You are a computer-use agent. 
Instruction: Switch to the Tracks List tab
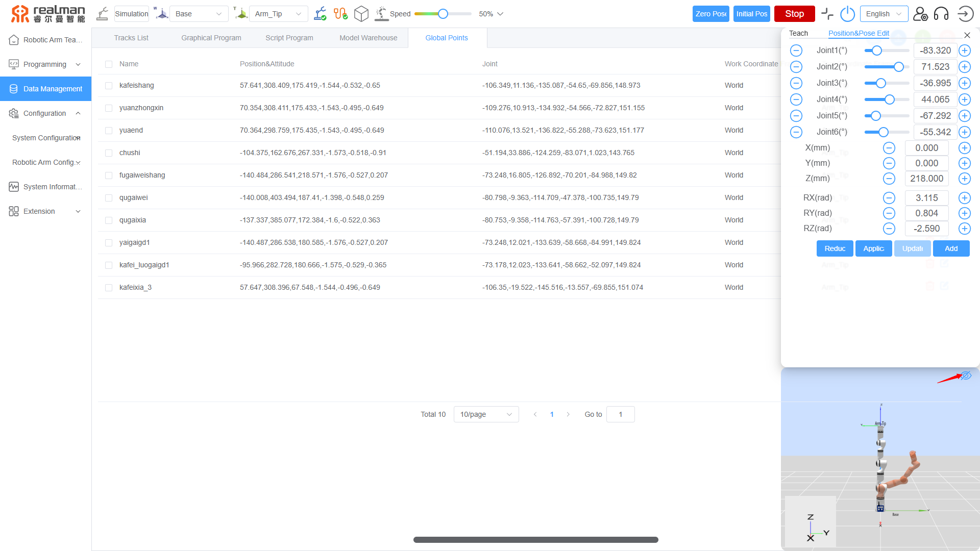(131, 38)
